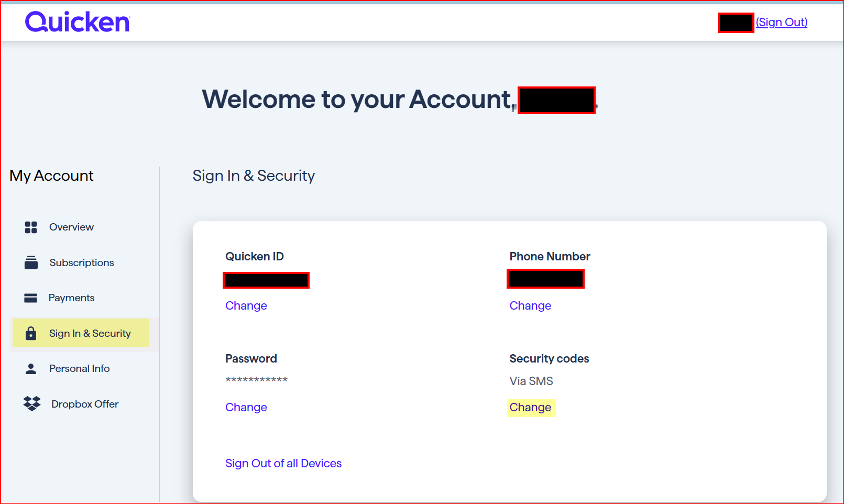The image size is (844, 504).
Task: Click the Subscriptions stack icon
Action: (x=31, y=262)
